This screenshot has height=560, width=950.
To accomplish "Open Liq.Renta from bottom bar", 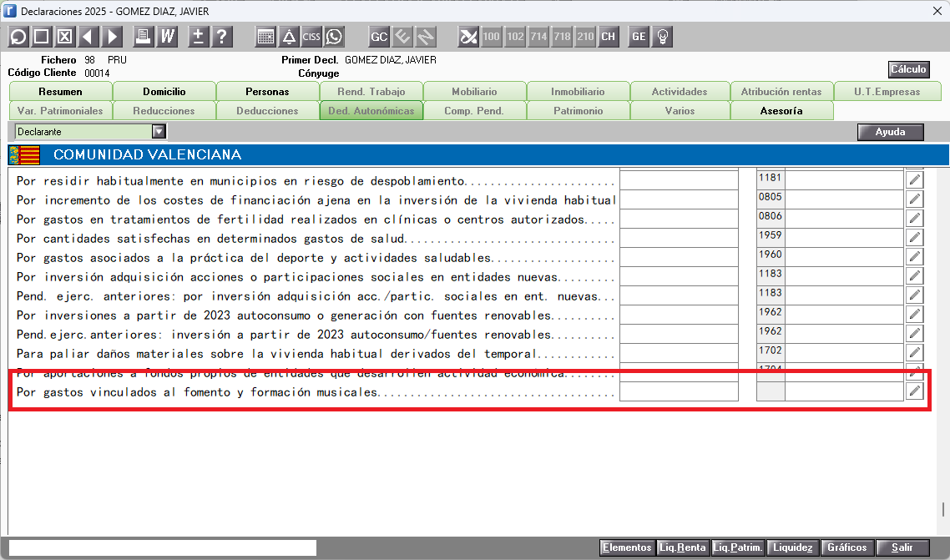I will [682, 547].
